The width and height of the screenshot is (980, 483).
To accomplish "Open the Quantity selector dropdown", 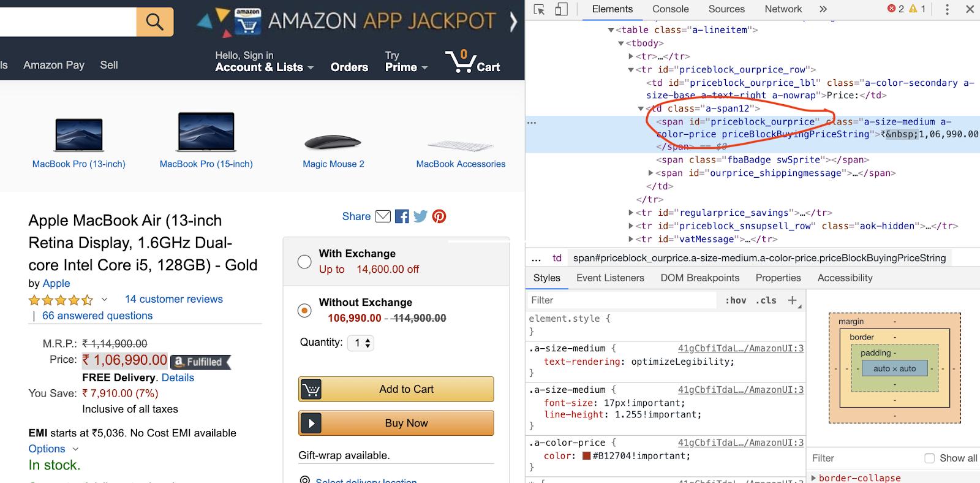I will pos(361,343).
